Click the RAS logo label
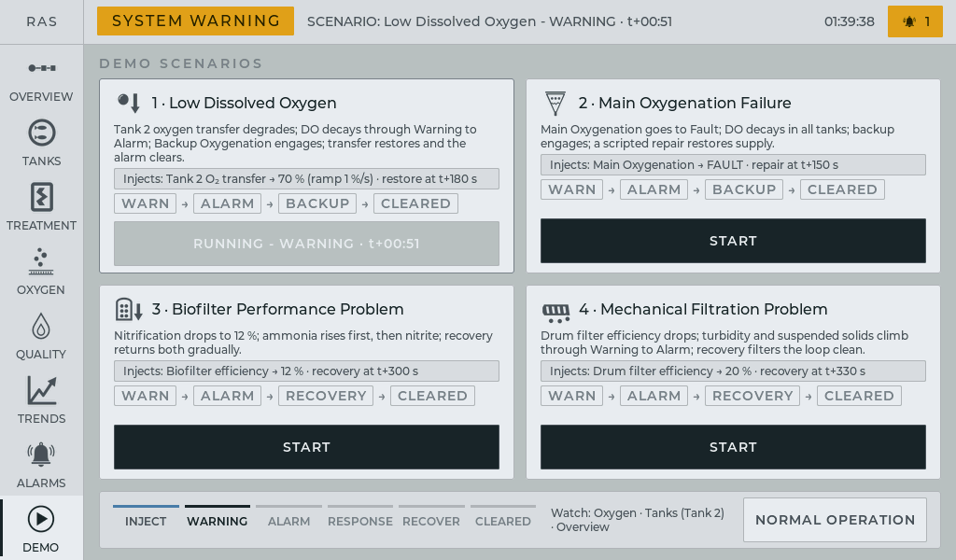The width and height of the screenshot is (956, 560). pos(41,21)
